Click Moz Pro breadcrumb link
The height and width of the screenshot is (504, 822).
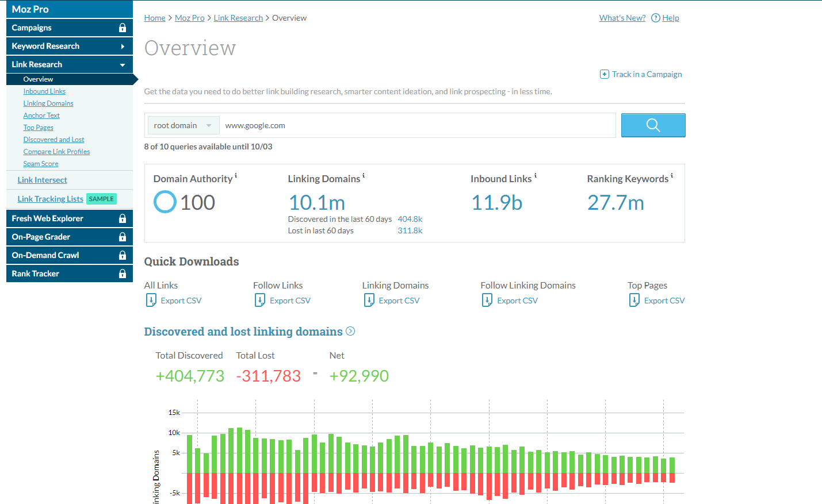(190, 18)
